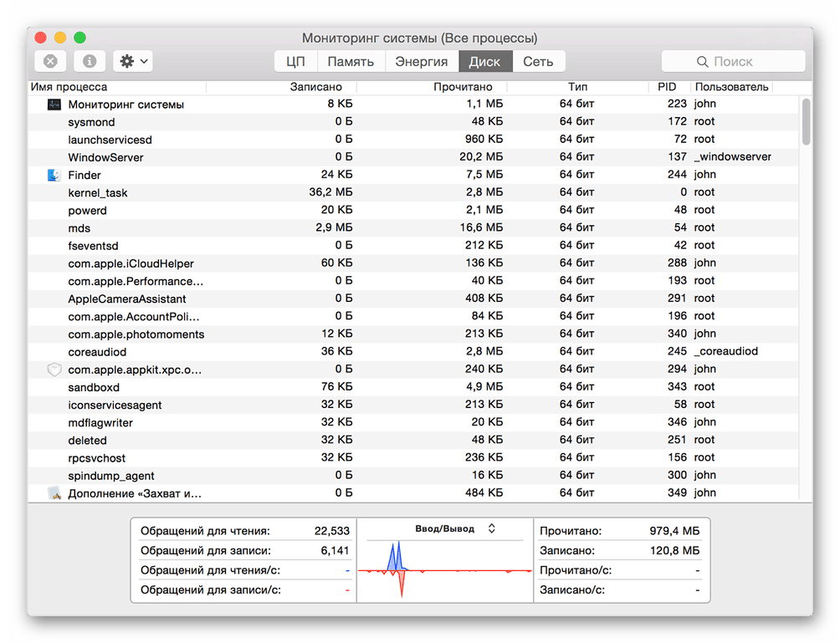Toggle Ввод/Вывод graph selector stepper
840x643 pixels.
coord(491,529)
